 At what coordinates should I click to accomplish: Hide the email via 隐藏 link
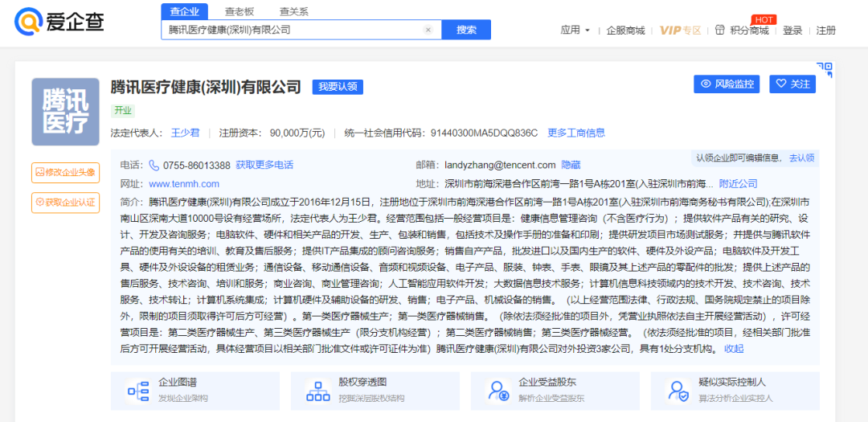click(571, 165)
